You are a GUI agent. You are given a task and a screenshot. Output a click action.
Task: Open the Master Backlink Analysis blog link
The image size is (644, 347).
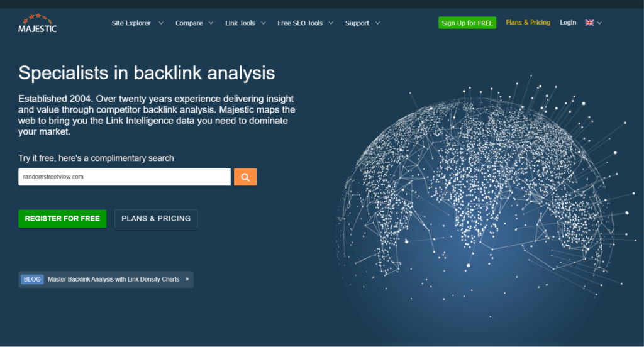click(x=113, y=279)
